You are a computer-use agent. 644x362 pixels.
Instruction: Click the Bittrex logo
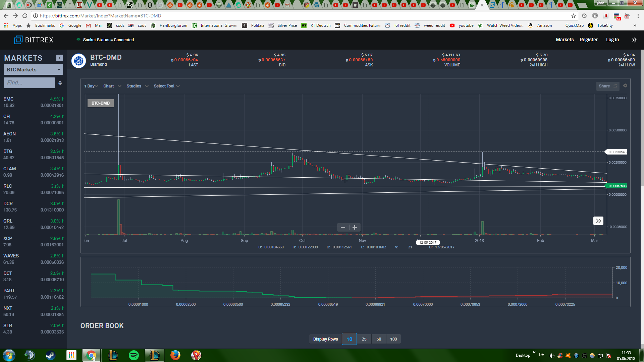click(x=34, y=40)
